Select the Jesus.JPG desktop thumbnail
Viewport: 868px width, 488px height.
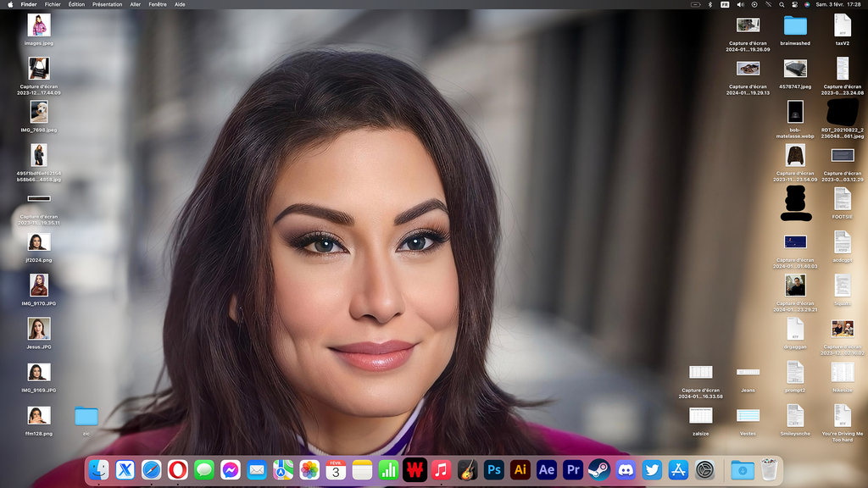pyautogui.click(x=39, y=329)
